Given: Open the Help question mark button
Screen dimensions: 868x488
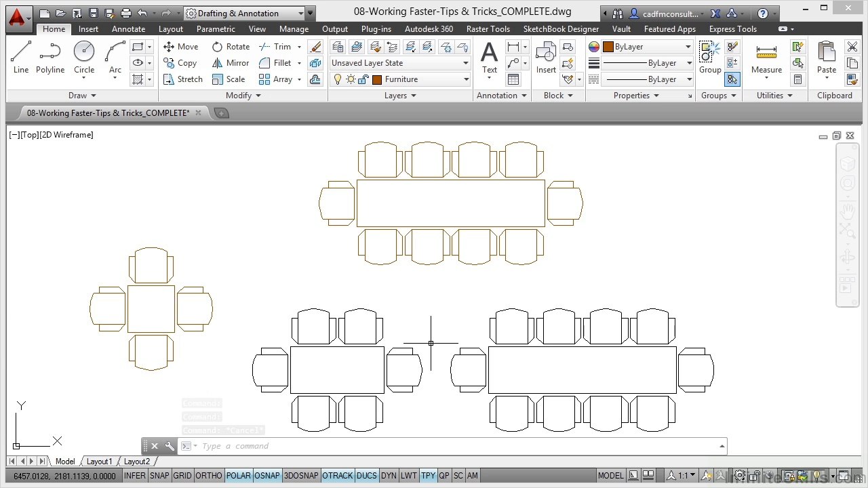Looking at the screenshot, I should (763, 14).
